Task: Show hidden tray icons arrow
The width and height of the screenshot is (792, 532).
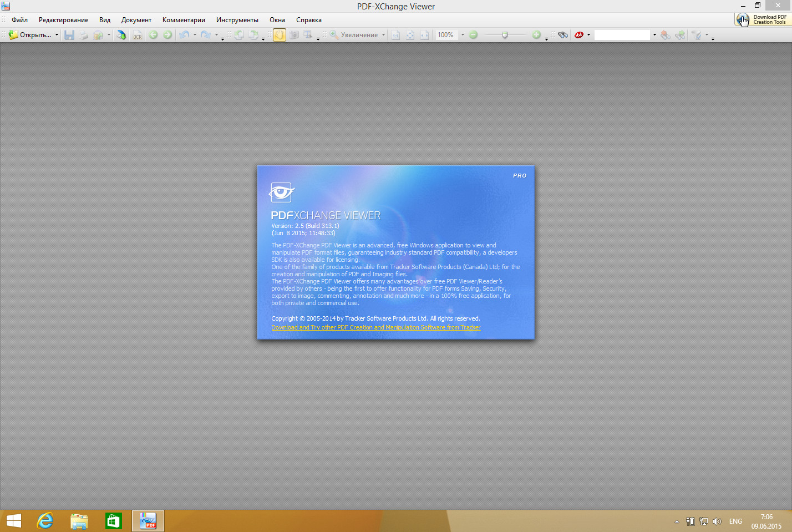Action: [677, 521]
